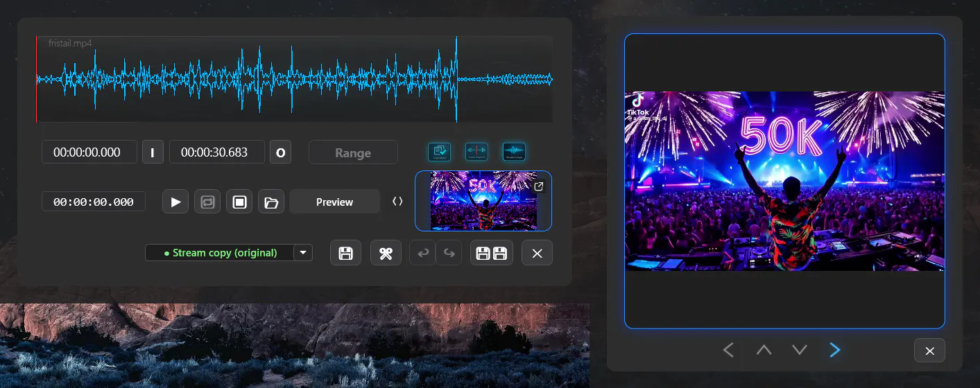
Task: Click the angle brackets icon beside Preview
Action: (397, 202)
